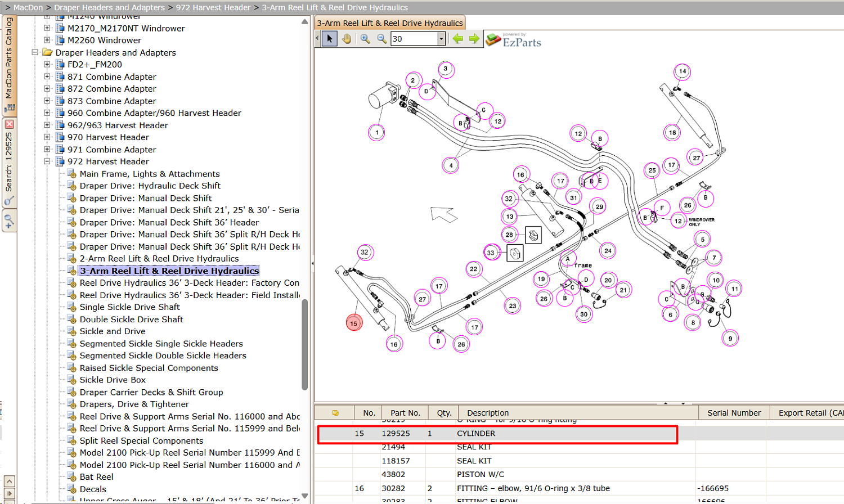The height and width of the screenshot is (504, 844).
Task: Activate the hand pan tool
Action: 347,39
